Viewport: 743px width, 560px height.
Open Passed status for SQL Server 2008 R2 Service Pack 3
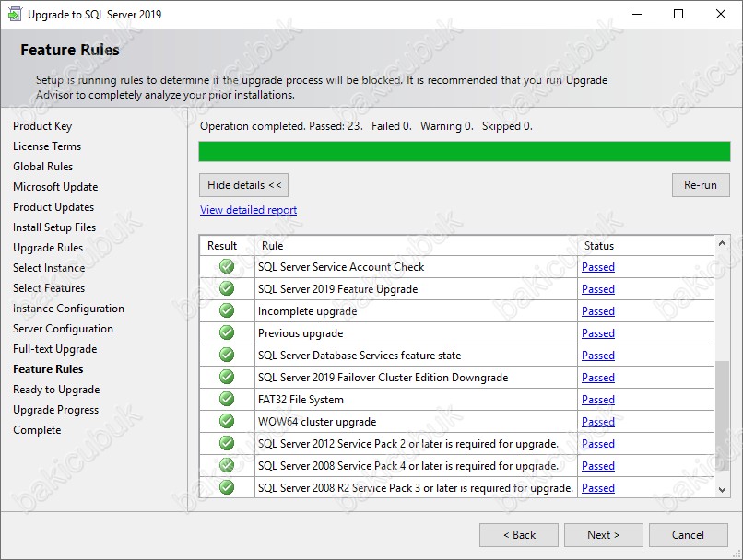point(598,488)
